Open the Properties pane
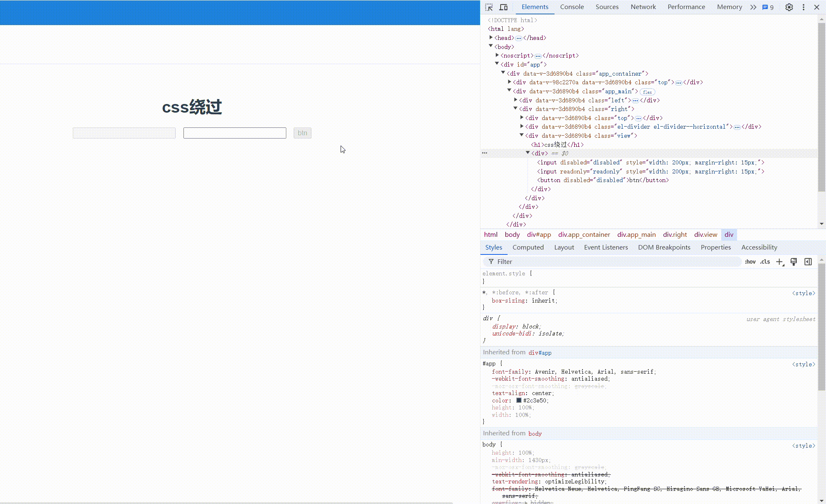Viewport: 826px width, 504px height. [716, 247]
